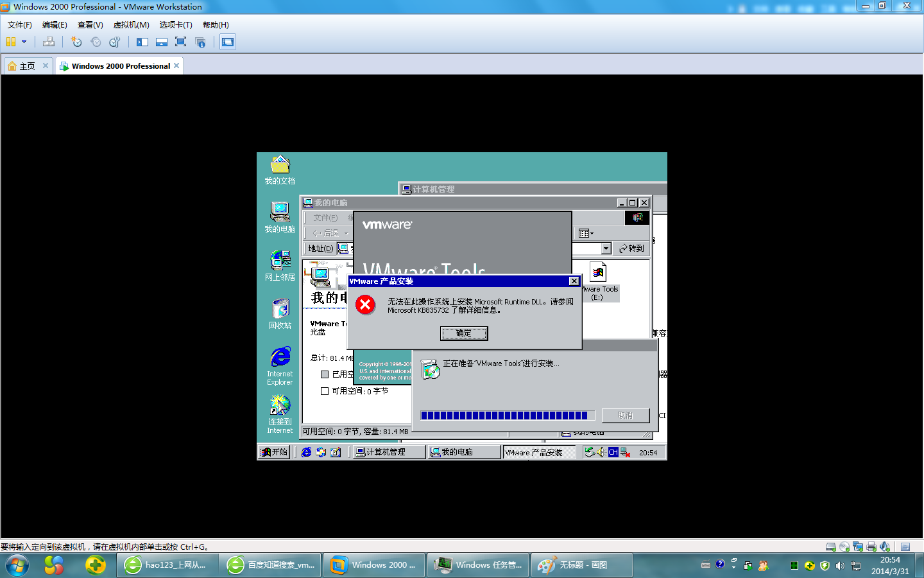Close the 主页 tab
This screenshot has height=578, width=924.
[x=46, y=66]
